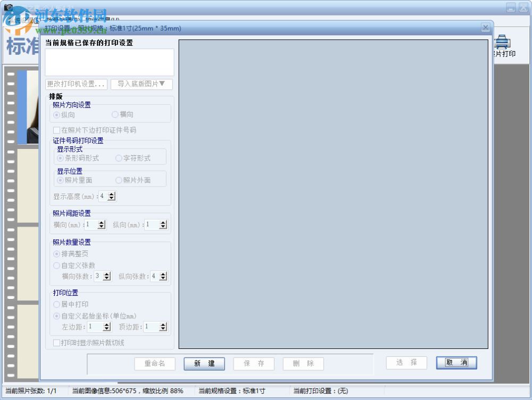The height and width of the screenshot is (400, 532).
Task: Click the 取消 button
Action: tap(456, 363)
